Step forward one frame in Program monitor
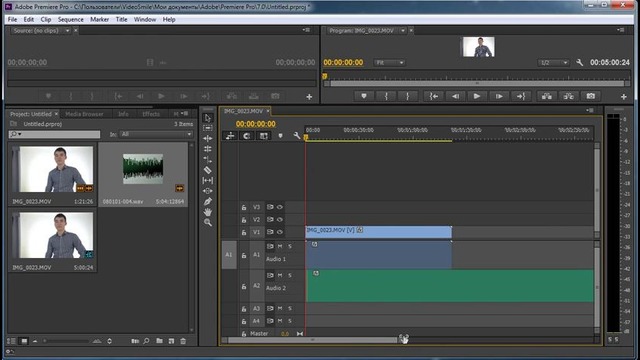 coord(499,96)
